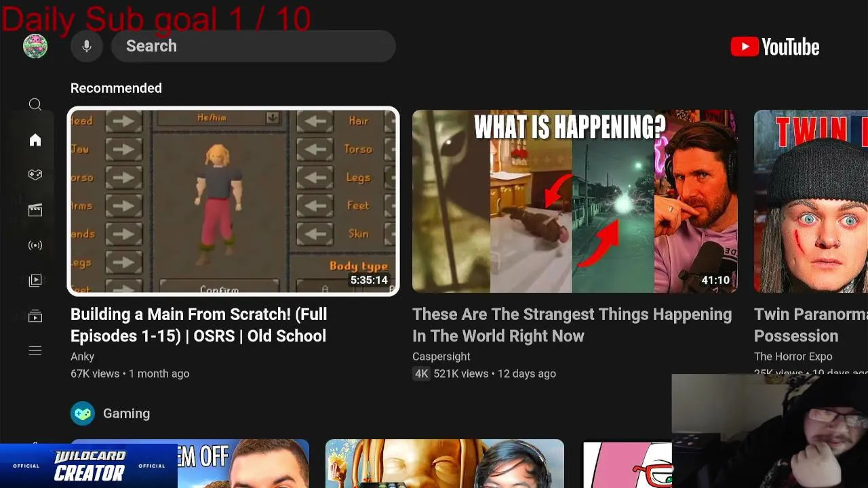Image resolution: width=868 pixels, height=488 pixels.
Task: Open Live broadcast icon in sidebar
Action: 35,245
